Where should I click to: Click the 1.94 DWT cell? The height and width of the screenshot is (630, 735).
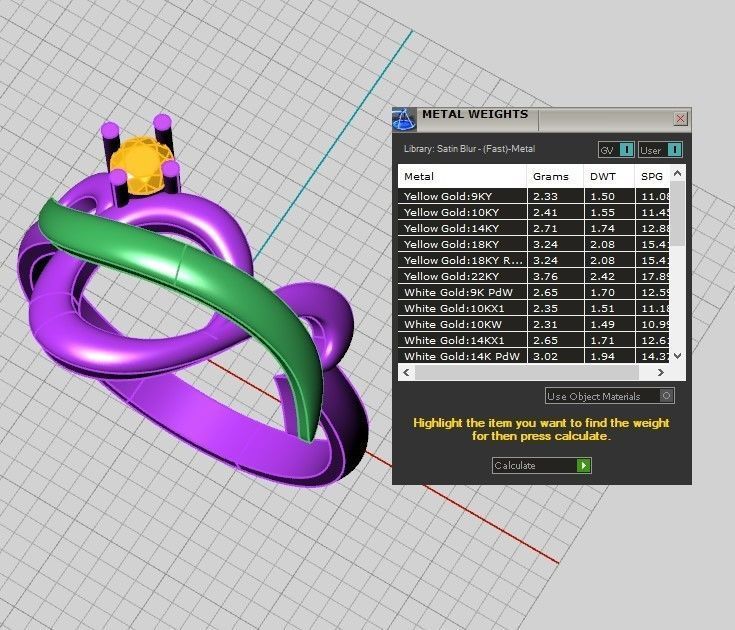tap(609, 356)
